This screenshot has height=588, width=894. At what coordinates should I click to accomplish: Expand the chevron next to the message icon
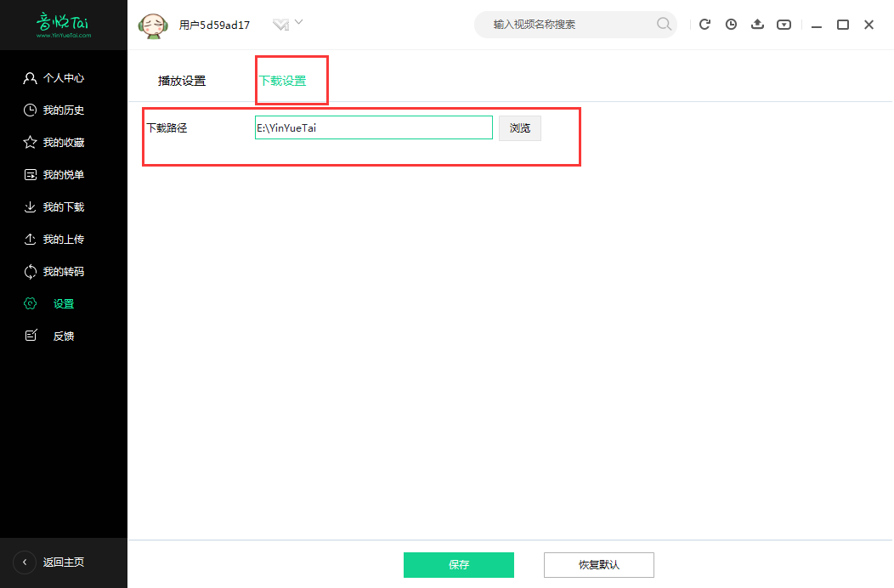(x=297, y=24)
